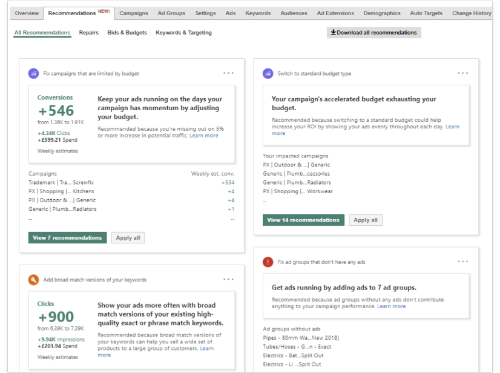Open three-dot menu on 'ad groups without ads' card
This screenshot has height=373, width=500.
tap(463, 262)
